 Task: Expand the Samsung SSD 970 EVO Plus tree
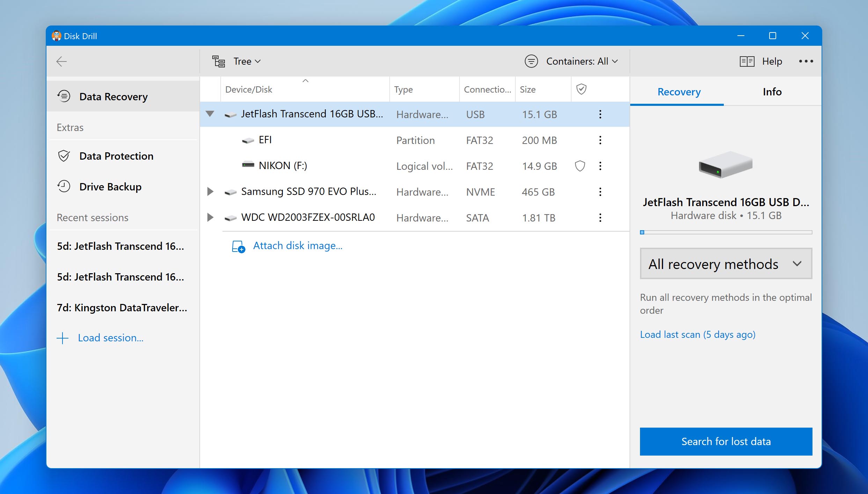tap(211, 191)
